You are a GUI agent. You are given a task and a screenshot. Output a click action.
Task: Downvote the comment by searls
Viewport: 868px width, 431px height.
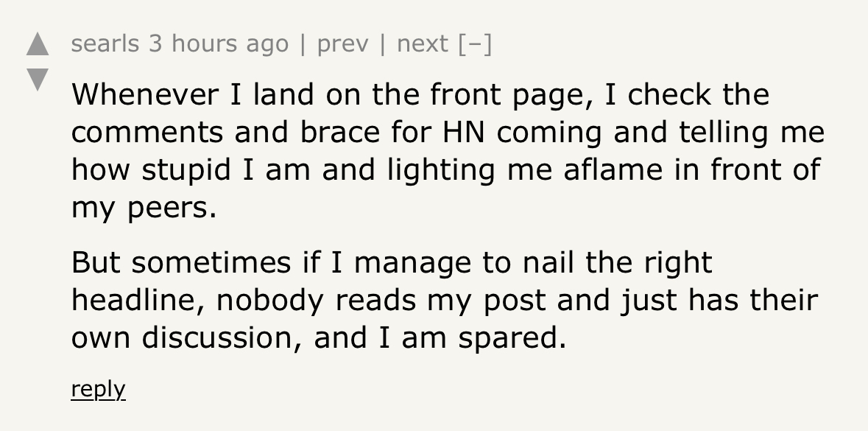(37, 78)
